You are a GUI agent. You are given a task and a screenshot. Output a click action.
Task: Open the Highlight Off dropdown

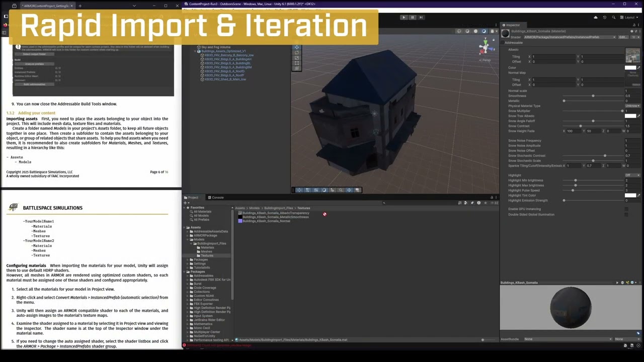632,175
